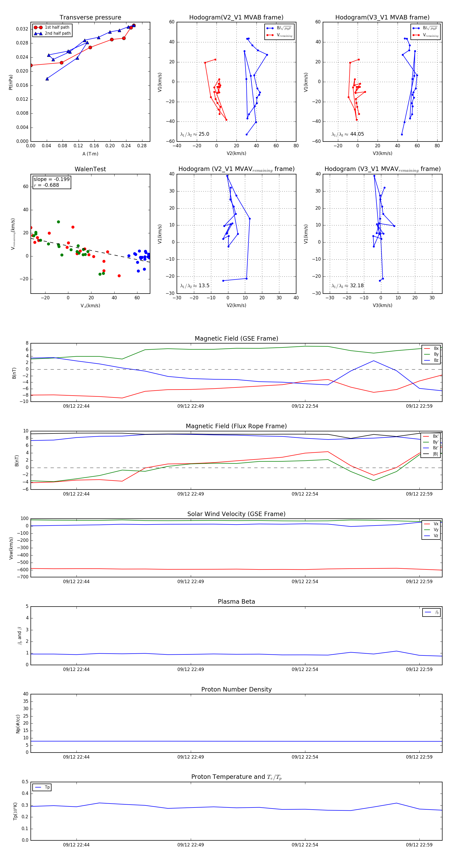Click the Tp(10⁶K) y-axis label
This screenshot has width=473, height=868.
tap(15, 811)
